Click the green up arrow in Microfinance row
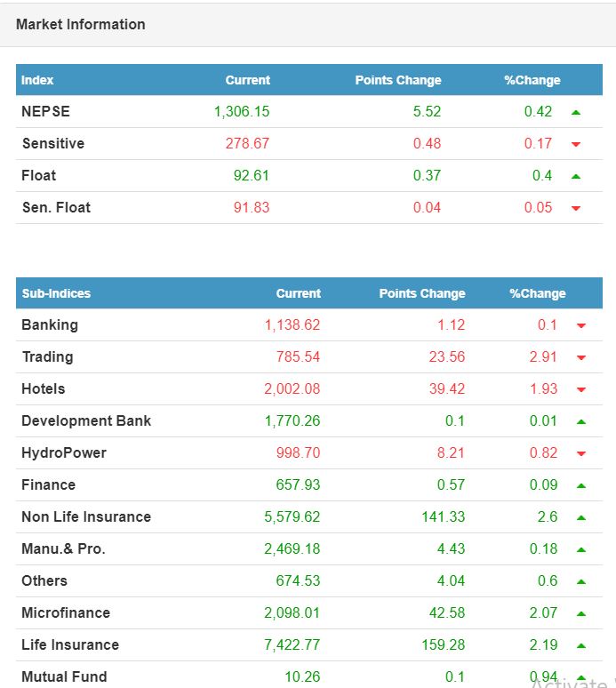616x688 pixels. 581,613
